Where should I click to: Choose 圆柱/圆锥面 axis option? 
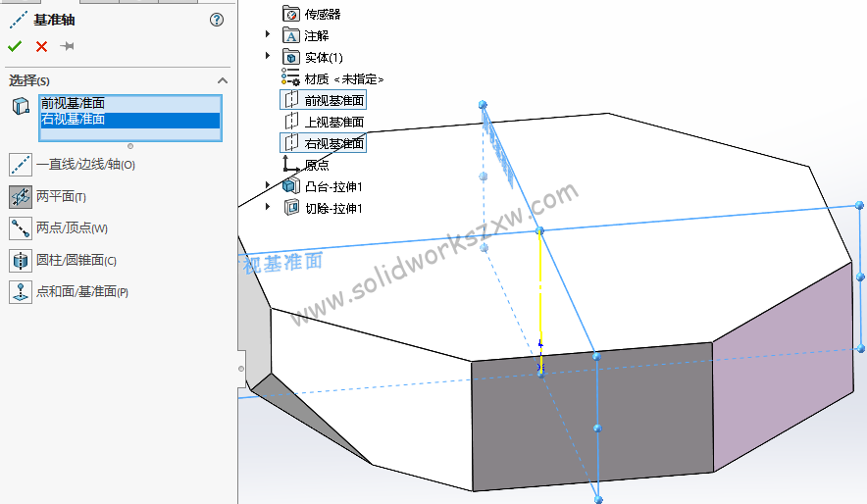click(63, 260)
